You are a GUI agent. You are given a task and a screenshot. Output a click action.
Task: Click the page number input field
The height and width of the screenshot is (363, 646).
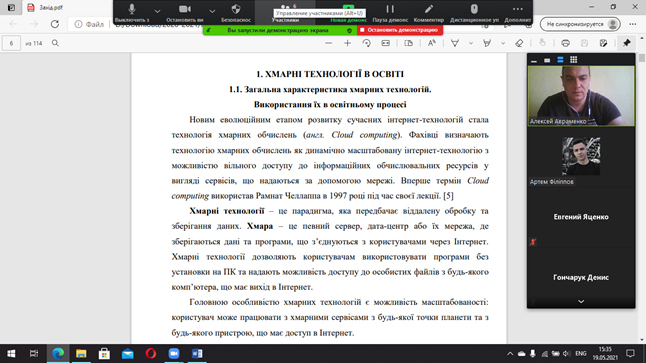(x=11, y=43)
